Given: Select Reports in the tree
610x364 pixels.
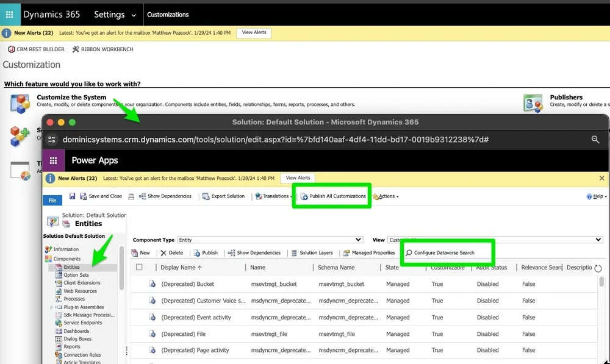Looking at the screenshot, I should coord(68,346).
